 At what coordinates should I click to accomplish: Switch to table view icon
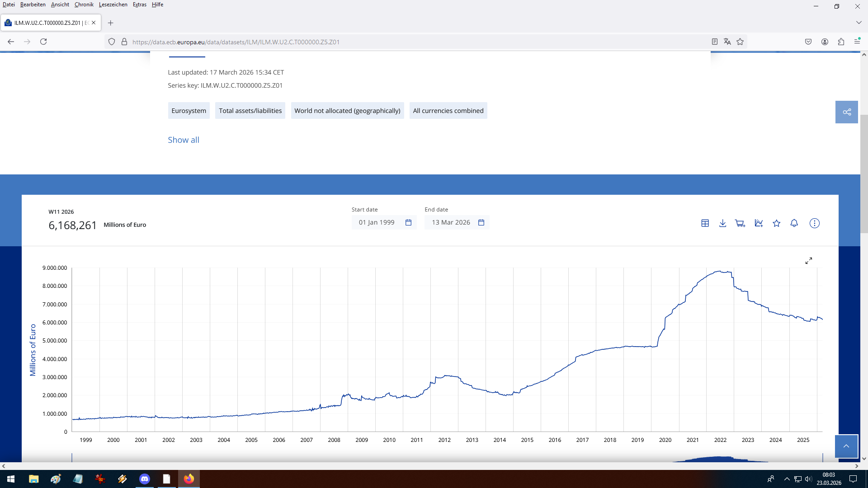[705, 223]
